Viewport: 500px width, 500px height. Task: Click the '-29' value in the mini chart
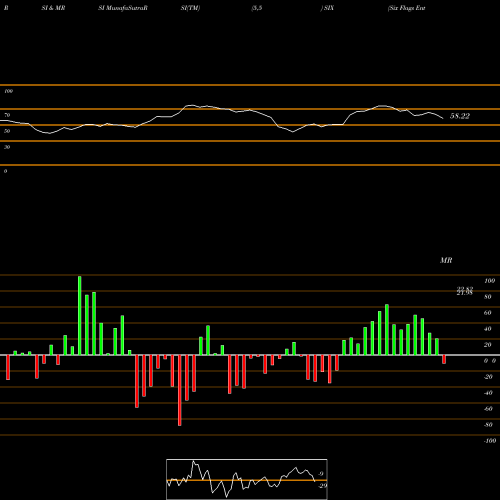(x=323, y=486)
